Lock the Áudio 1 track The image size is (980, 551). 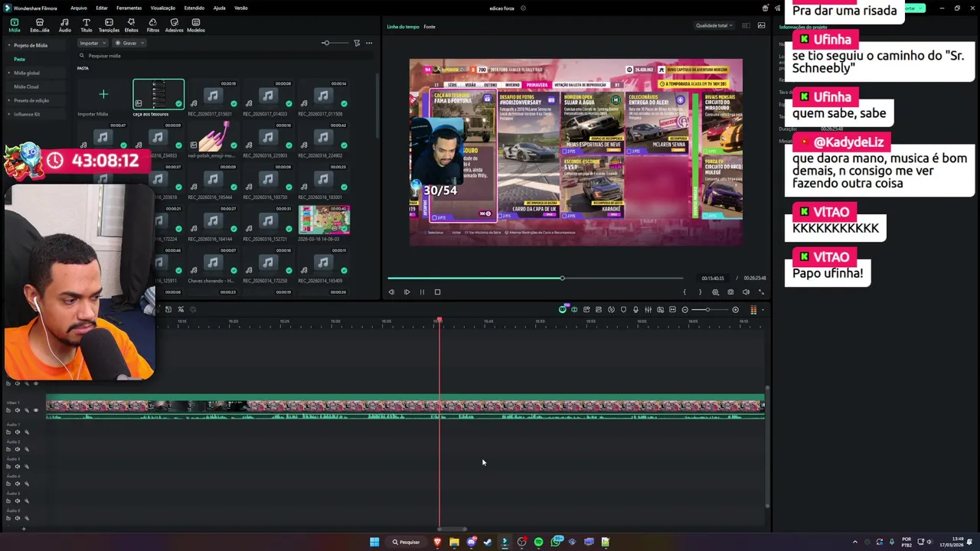[9, 432]
